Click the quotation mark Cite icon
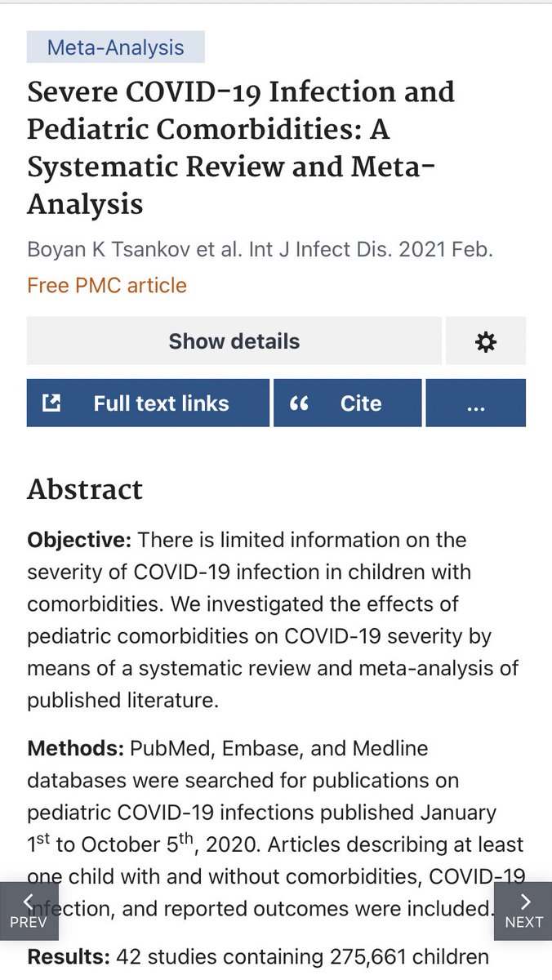 [299, 403]
